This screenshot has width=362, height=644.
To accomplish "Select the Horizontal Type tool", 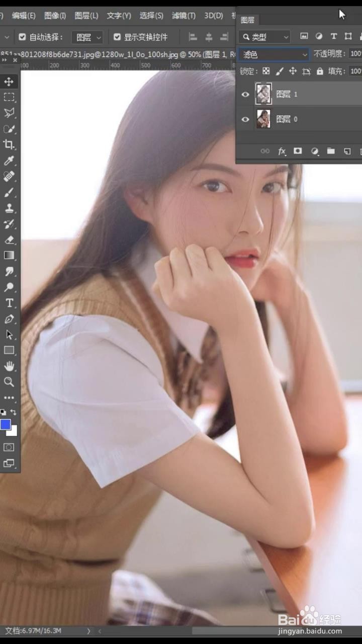I will point(9,303).
